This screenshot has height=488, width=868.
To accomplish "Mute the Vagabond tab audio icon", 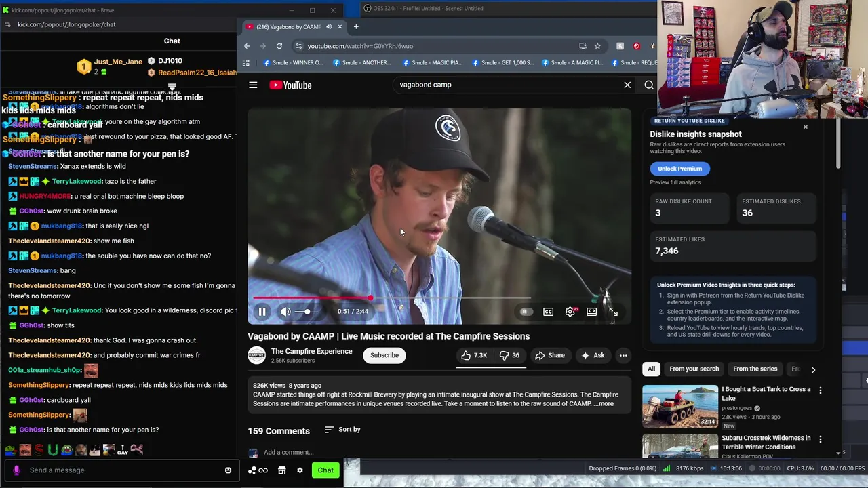I will 329,27.
